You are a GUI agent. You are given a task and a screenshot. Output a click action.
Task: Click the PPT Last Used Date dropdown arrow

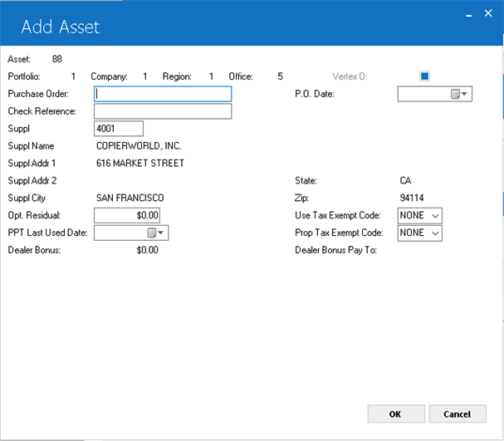pyautogui.click(x=161, y=233)
